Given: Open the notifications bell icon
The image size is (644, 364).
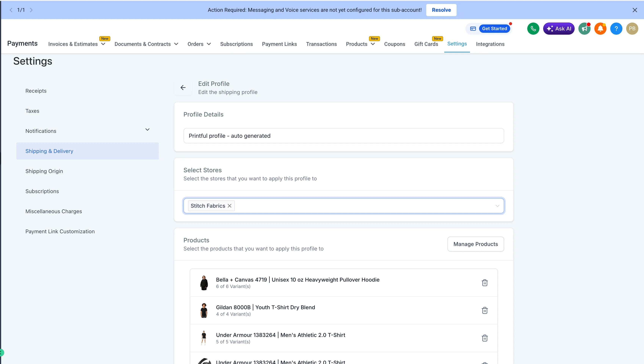Looking at the screenshot, I should pyautogui.click(x=600, y=28).
